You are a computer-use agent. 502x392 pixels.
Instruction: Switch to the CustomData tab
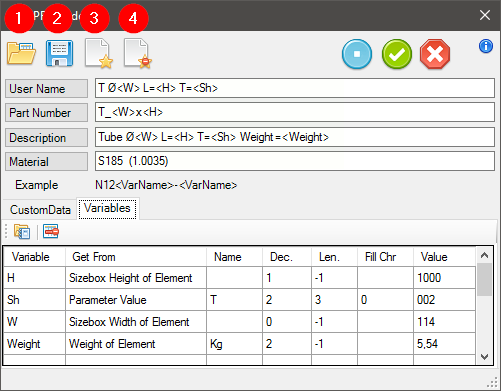coord(40,210)
